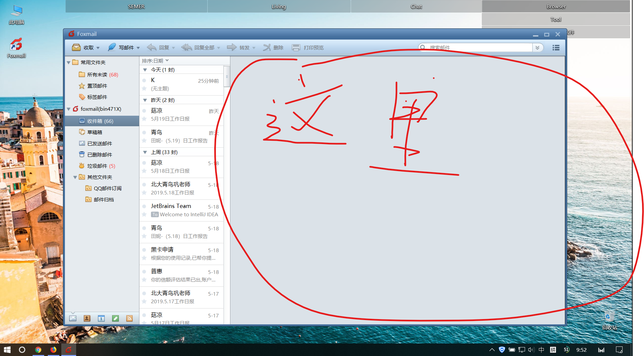The height and width of the screenshot is (356, 644).
Task: Switch to the Chat tab
Action: 416,7
